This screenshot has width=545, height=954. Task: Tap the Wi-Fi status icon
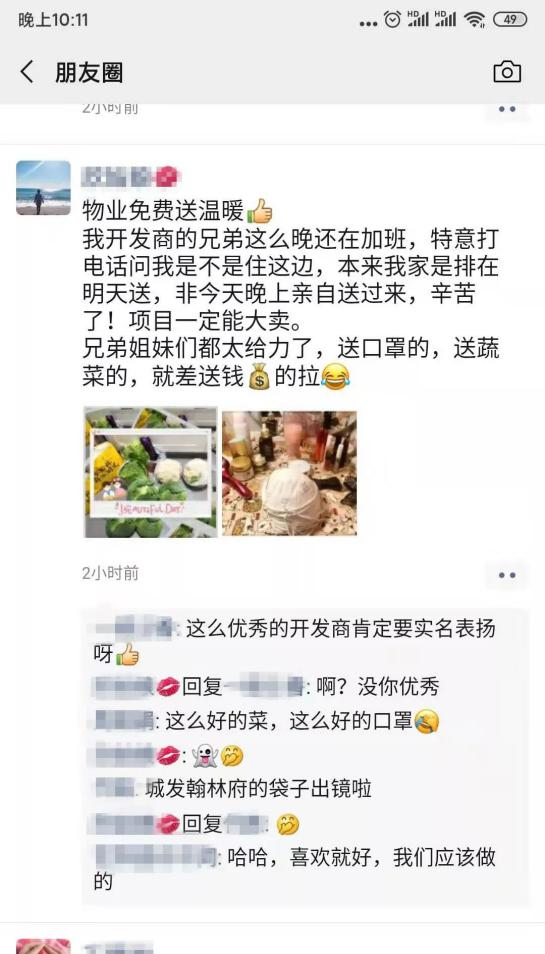pyautogui.click(x=474, y=19)
